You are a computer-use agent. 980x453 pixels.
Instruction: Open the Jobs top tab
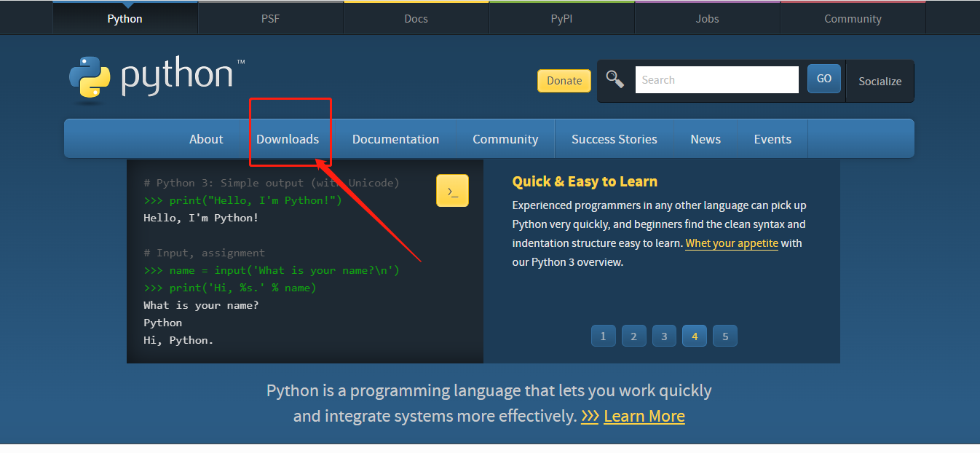click(x=708, y=18)
